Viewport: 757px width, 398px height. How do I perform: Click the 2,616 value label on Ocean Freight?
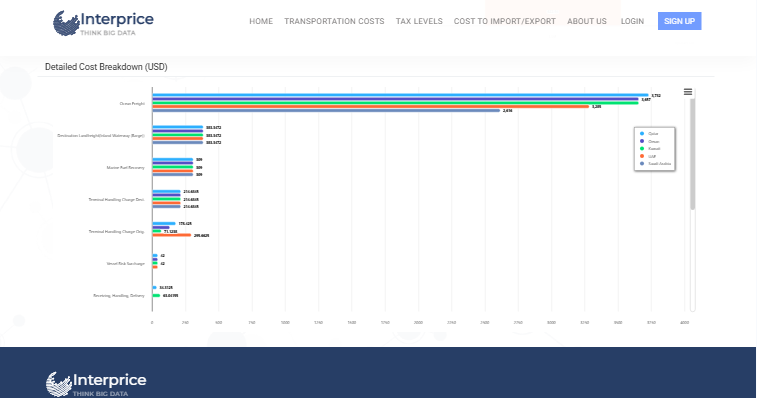[507, 111]
